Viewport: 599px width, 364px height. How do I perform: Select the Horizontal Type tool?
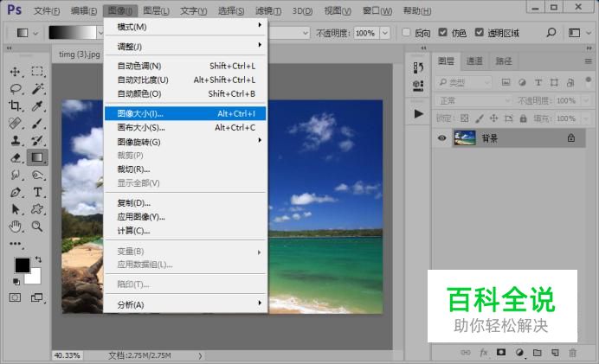tap(37, 192)
